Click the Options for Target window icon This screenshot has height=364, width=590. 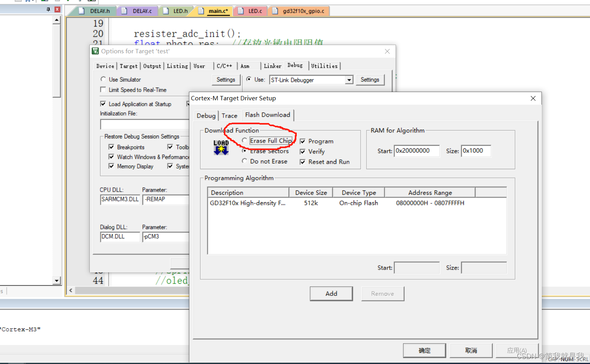point(95,51)
